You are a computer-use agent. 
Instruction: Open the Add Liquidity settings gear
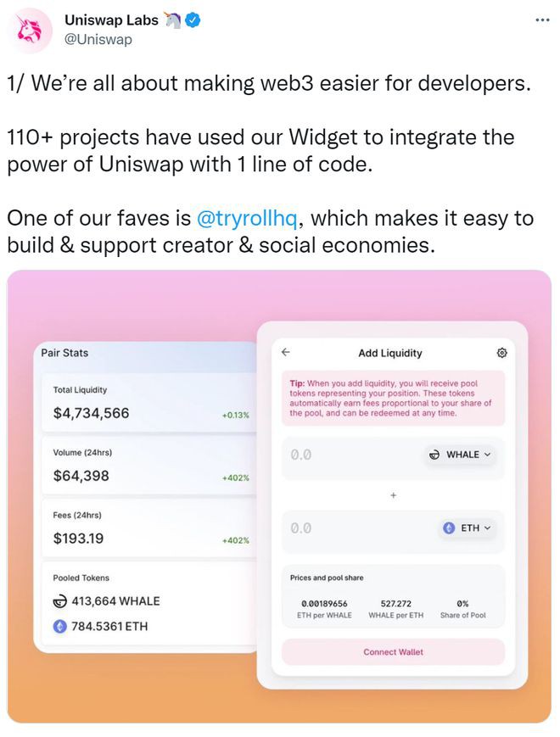[x=502, y=353]
